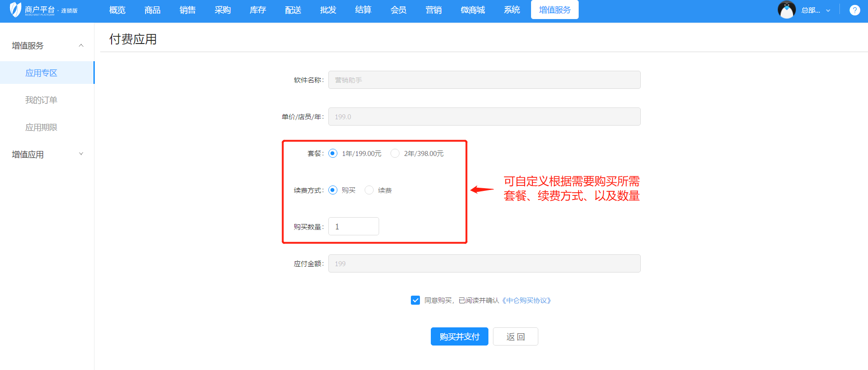
Task: Open 应用期限 in the sidebar
Action: point(41,127)
